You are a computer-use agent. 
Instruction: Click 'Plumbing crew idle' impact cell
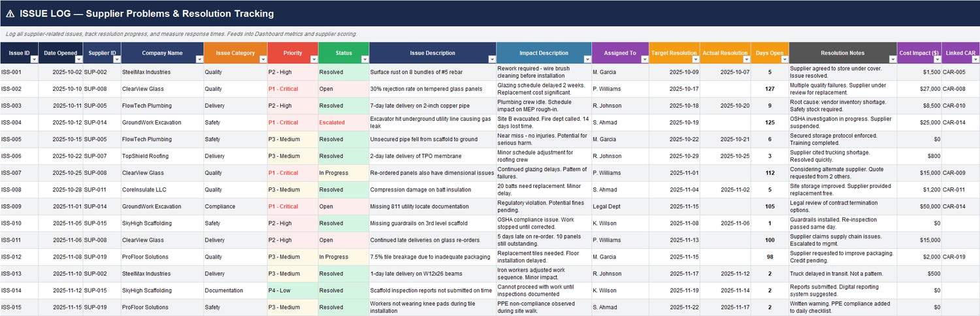544,106
